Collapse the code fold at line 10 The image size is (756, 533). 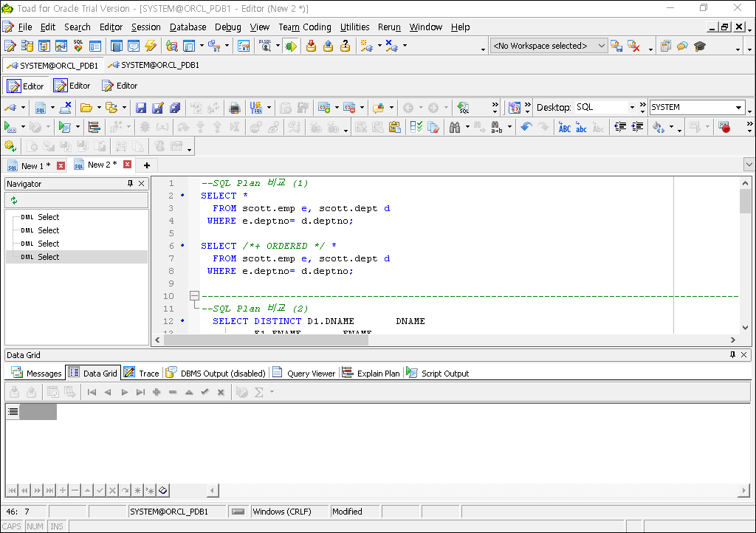(x=194, y=296)
